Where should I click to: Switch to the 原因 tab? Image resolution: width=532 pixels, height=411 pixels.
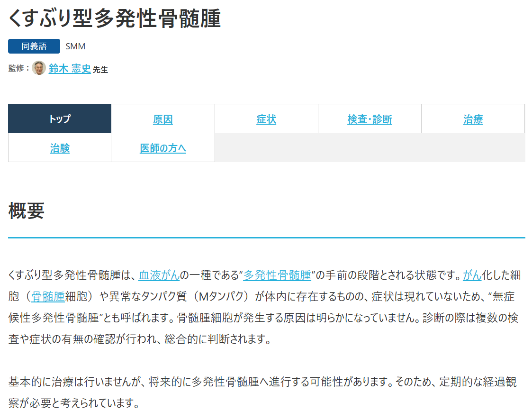point(163,119)
